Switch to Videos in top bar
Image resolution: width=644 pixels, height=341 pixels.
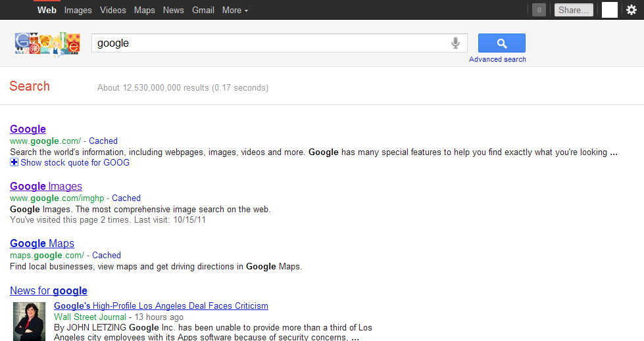click(x=113, y=11)
